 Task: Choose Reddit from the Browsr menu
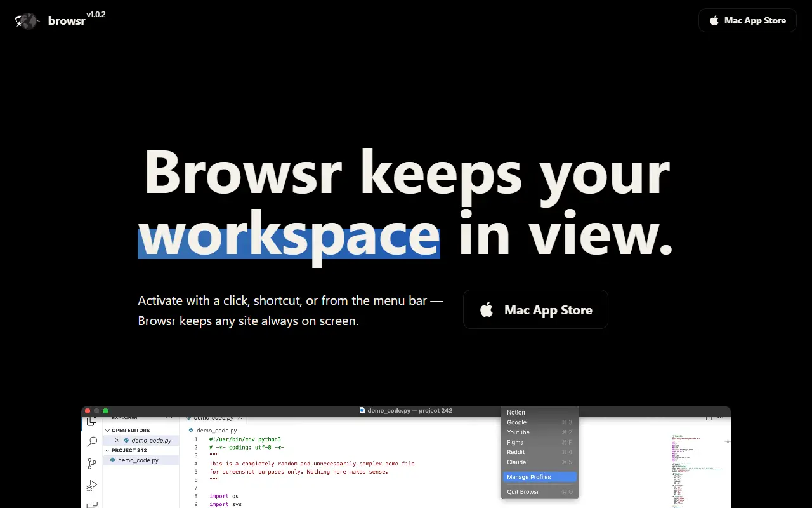tap(539, 452)
